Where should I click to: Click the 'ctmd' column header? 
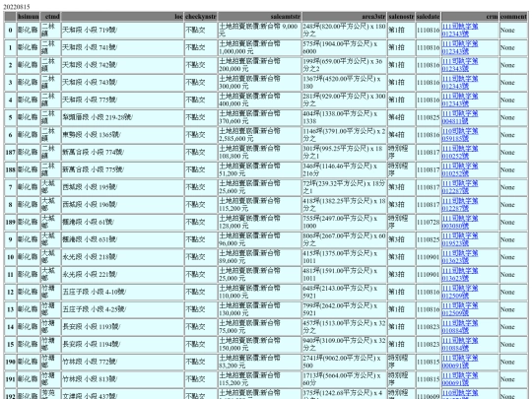tap(50, 17)
